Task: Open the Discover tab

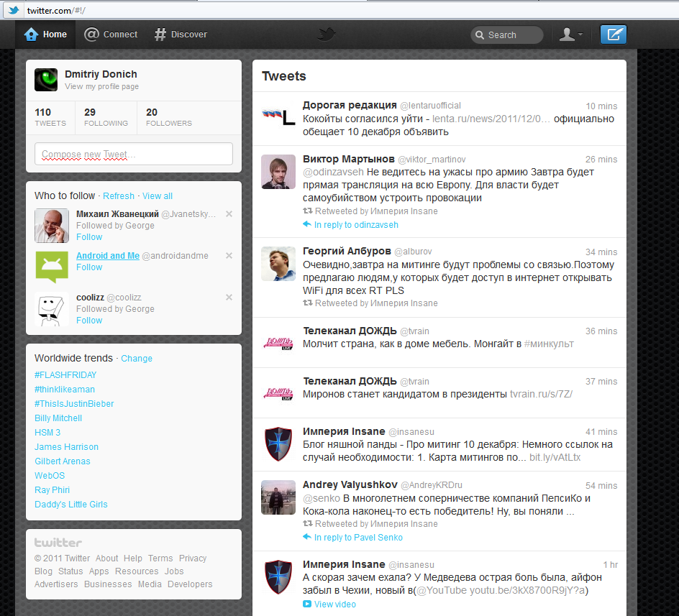Action: tap(181, 35)
